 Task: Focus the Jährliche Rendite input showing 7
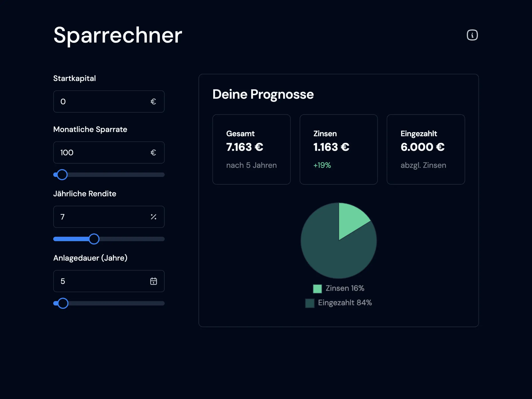pyautogui.click(x=109, y=217)
